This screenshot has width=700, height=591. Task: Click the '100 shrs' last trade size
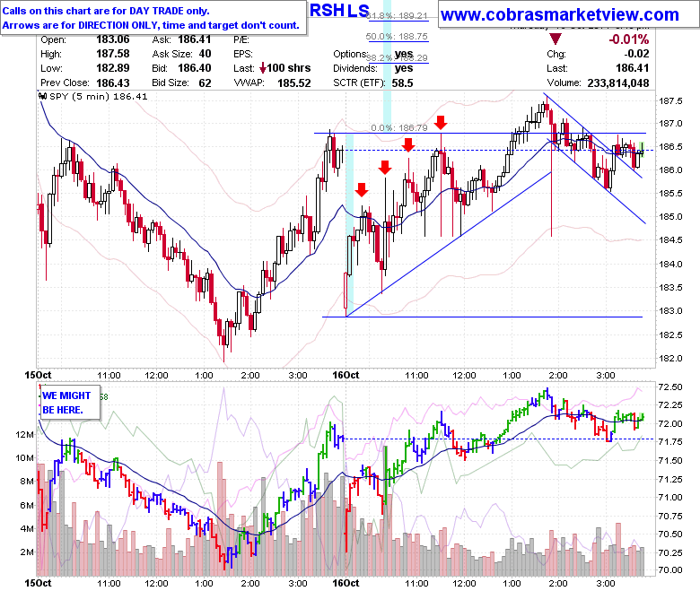[289, 68]
